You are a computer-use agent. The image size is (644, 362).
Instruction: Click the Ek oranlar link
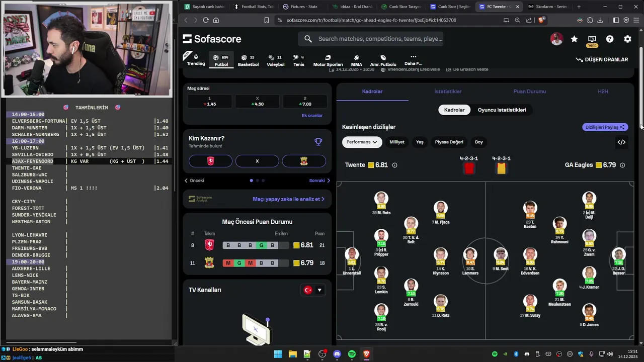(312, 116)
